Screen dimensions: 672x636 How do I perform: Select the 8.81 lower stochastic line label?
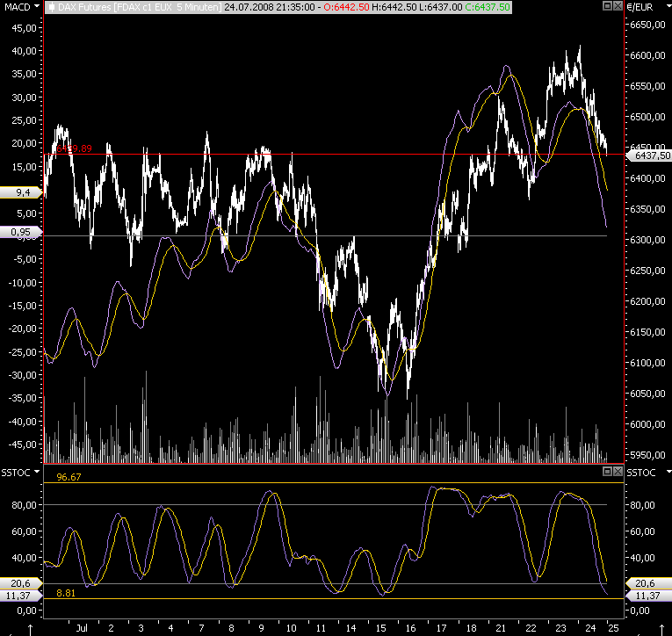point(66,593)
